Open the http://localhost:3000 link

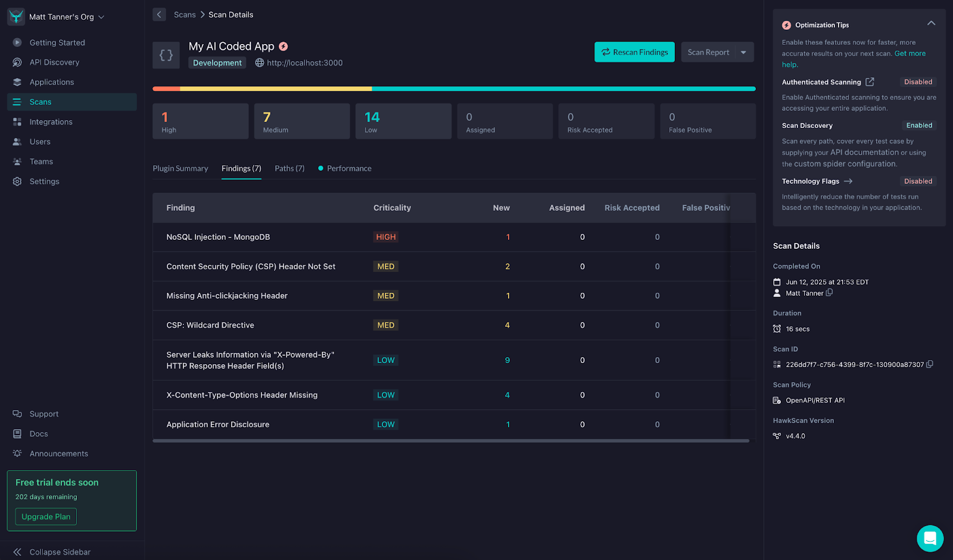[x=305, y=63]
